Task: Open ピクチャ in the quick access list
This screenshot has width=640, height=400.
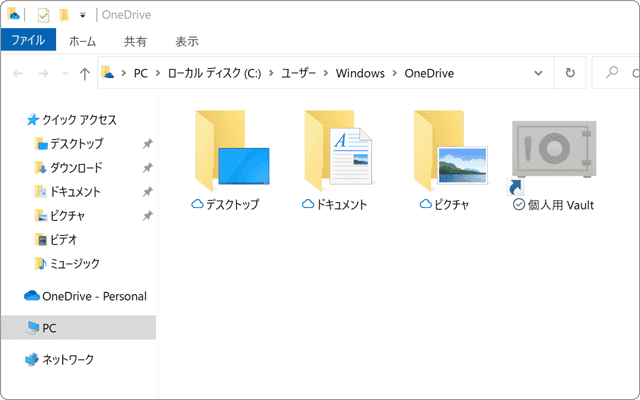Action: click(60, 216)
